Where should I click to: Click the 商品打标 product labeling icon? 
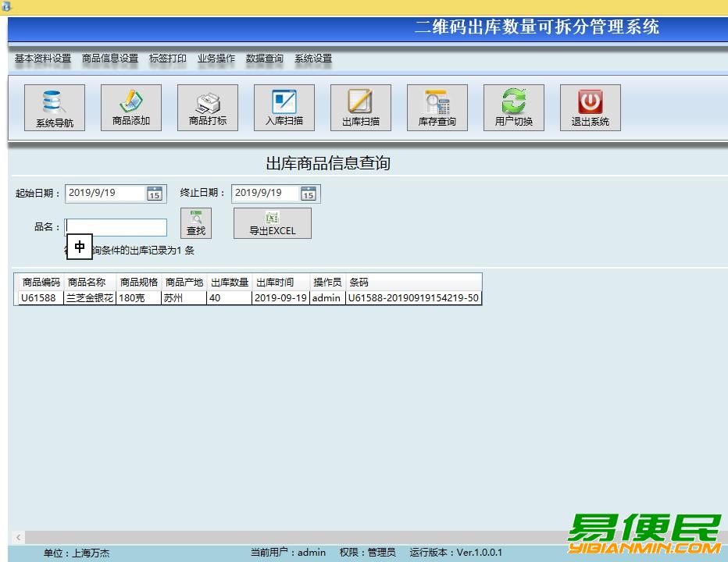(x=207, y=107)
